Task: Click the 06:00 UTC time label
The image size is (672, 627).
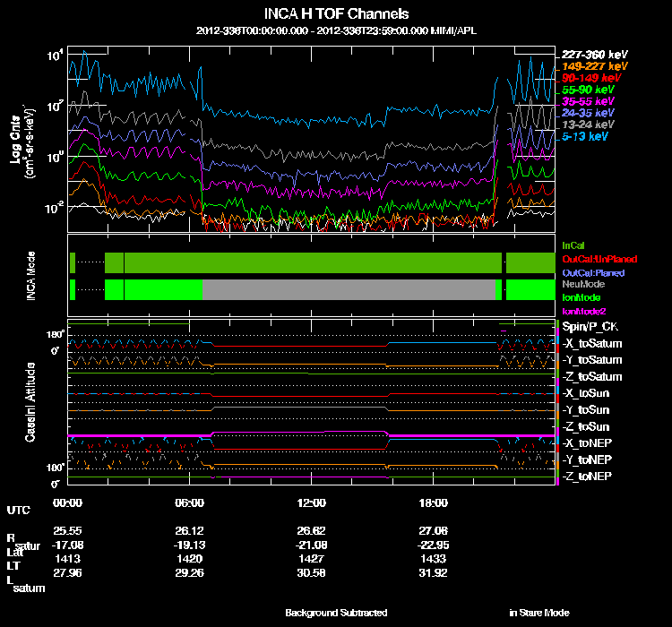Action: pos(189,502)
